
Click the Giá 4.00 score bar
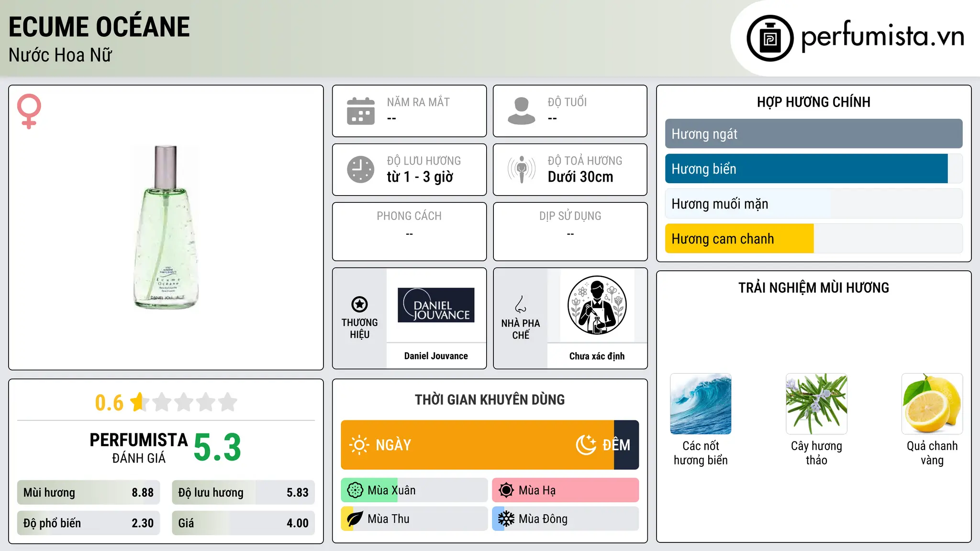[x=244, y=523]
